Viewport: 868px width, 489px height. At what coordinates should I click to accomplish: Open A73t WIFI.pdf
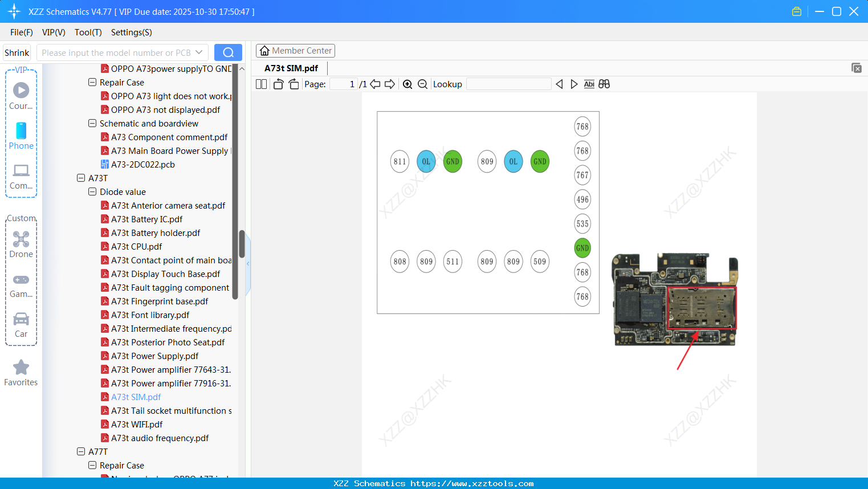(137, 425)
